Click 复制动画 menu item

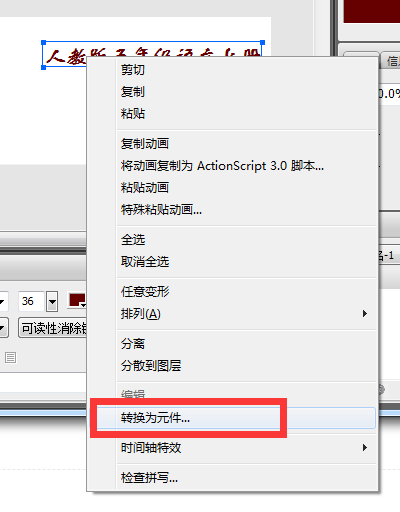click(145, 144)
